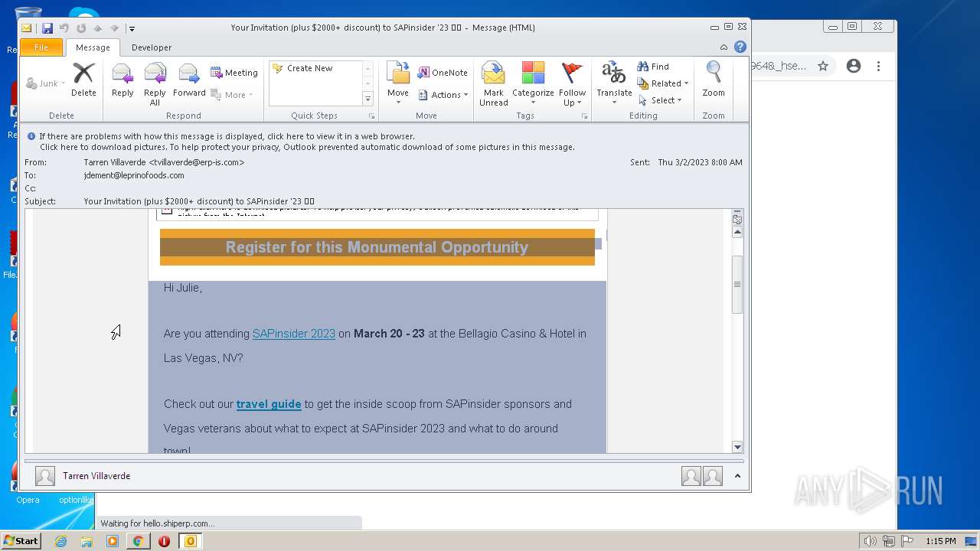Expand the Related dropdown
Screen dimensions: 980x551
pos(663,83)
